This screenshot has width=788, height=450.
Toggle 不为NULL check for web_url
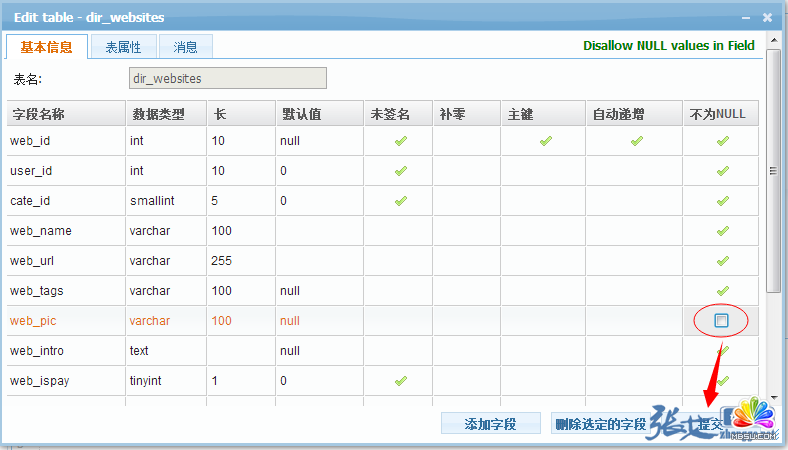click(723, 261)
